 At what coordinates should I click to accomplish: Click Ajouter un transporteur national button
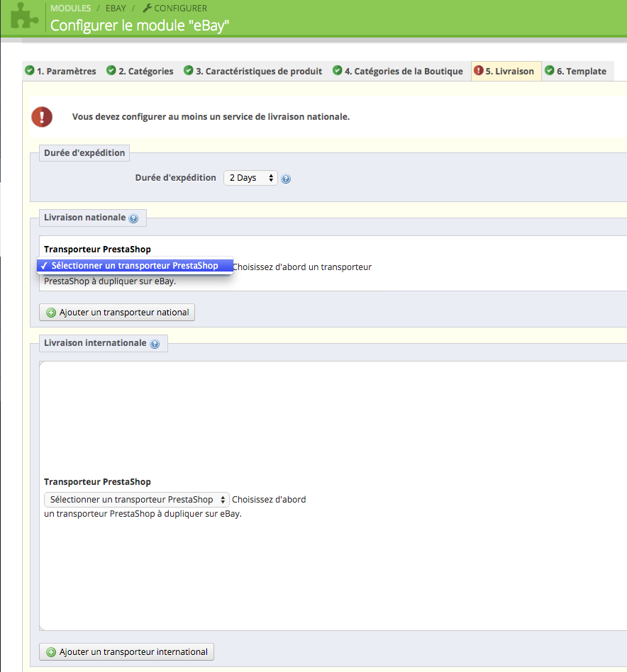[x=117, y=313]
